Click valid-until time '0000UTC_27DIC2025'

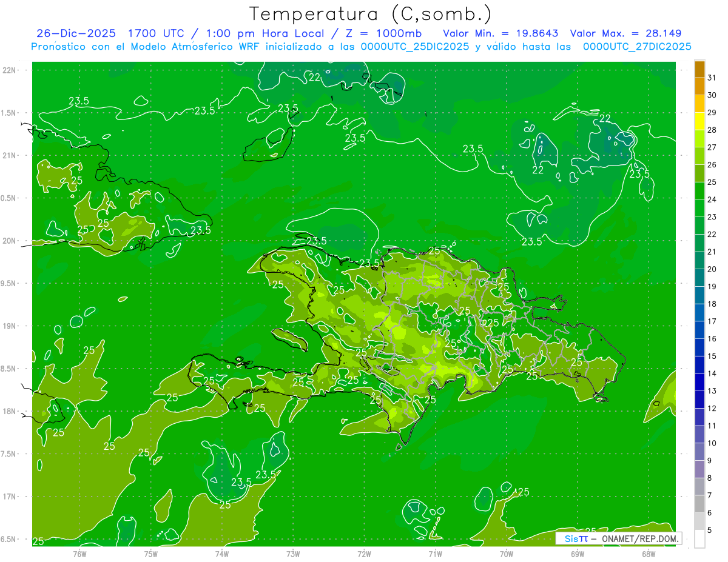(637, 47)
